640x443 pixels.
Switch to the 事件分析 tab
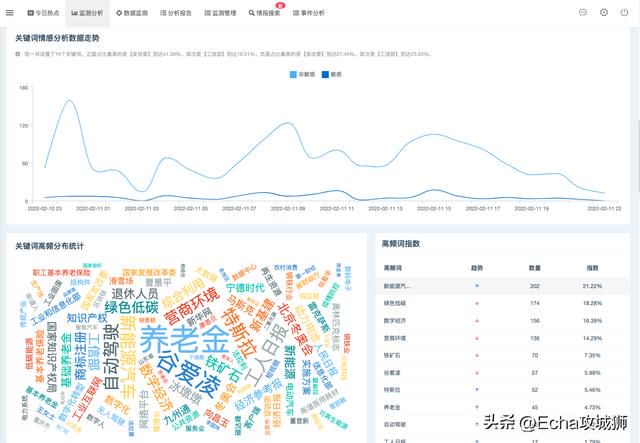309,13
